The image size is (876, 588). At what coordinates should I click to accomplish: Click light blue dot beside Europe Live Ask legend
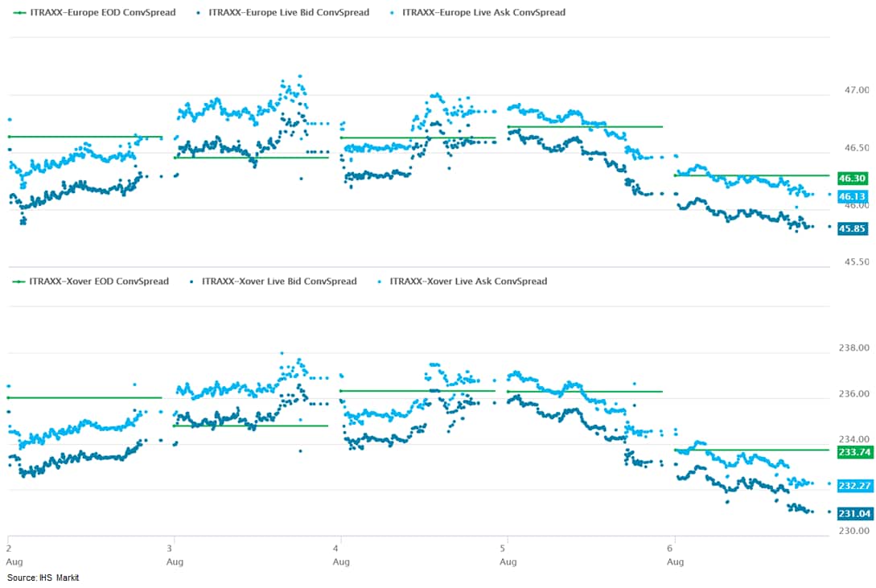click(391, 13)
